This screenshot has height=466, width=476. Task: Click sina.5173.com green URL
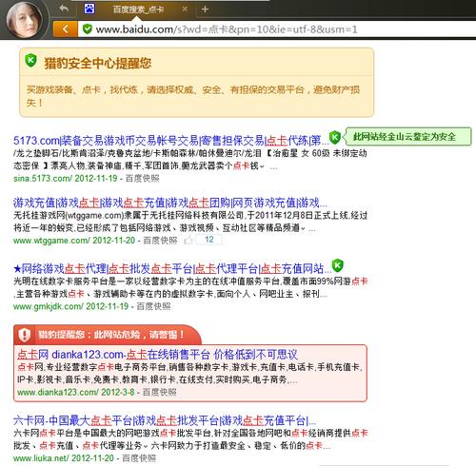[43, 179]
